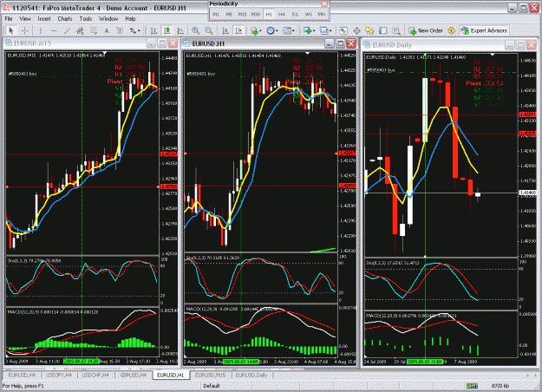Select the trendline drawing tool
This screenshot has width=542, height=392.
click(67, 30)
